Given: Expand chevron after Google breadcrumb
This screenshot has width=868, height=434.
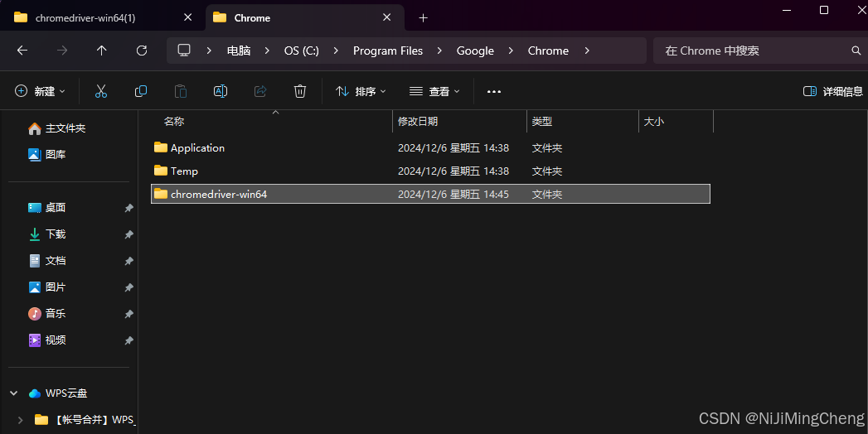Looking at the screenshot, I should (x=511, y=51).
